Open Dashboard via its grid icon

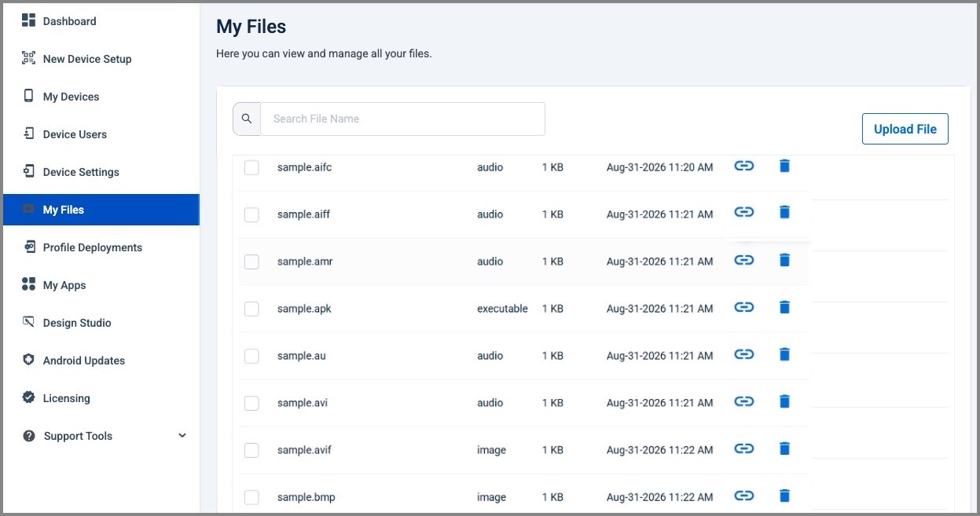[x=29, y=20]
